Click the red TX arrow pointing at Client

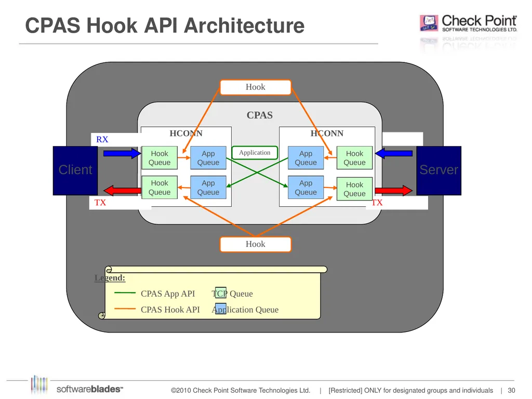122,190
